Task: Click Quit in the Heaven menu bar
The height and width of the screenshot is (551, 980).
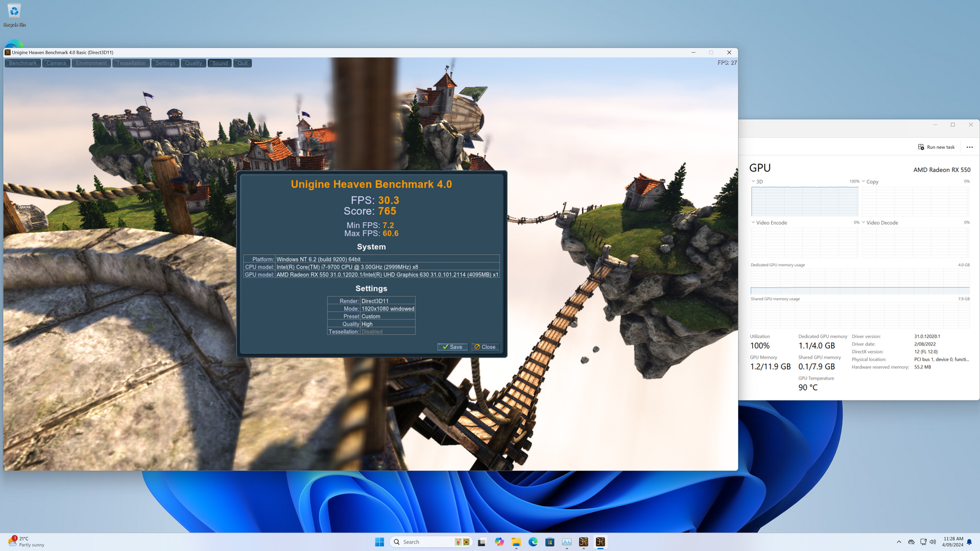Action: pos(243,63)
